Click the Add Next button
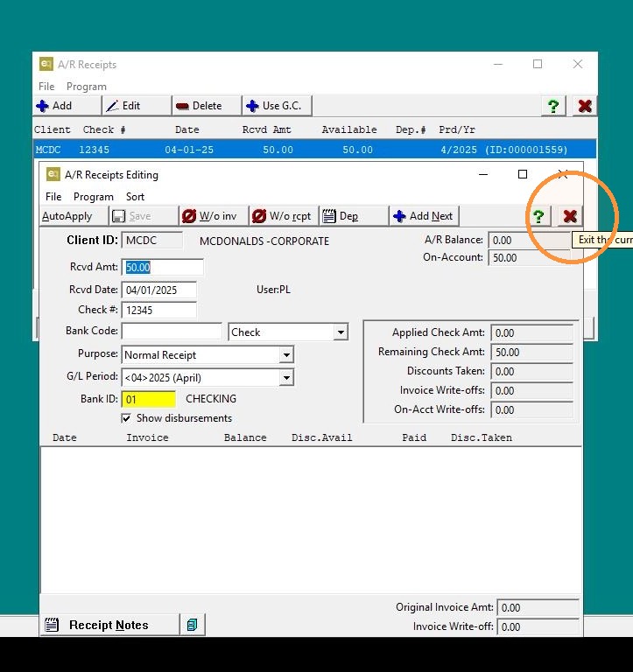The height and width of the screenshot is (672, 633). (x=424, y=216)
